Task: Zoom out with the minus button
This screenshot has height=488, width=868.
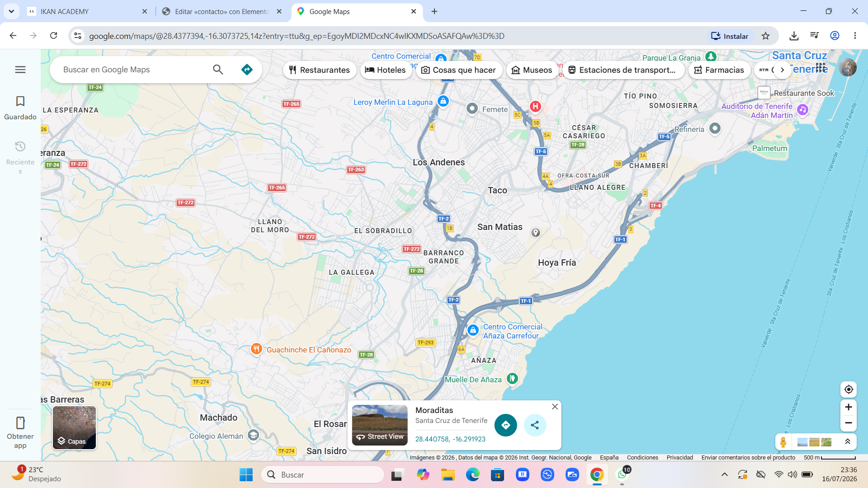Action: (849, 423)
